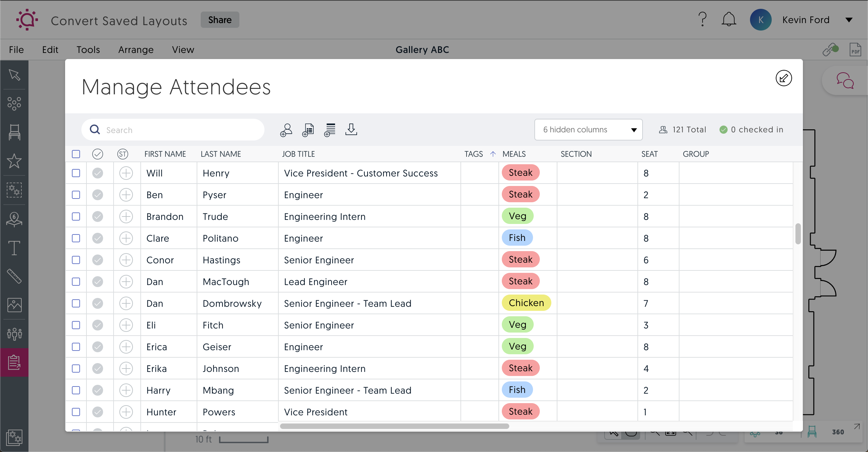This screenshot has width=868, height=452.
Task: Click the Steak meal tag on Dan MacTough
Action: [x=520, y=281]
